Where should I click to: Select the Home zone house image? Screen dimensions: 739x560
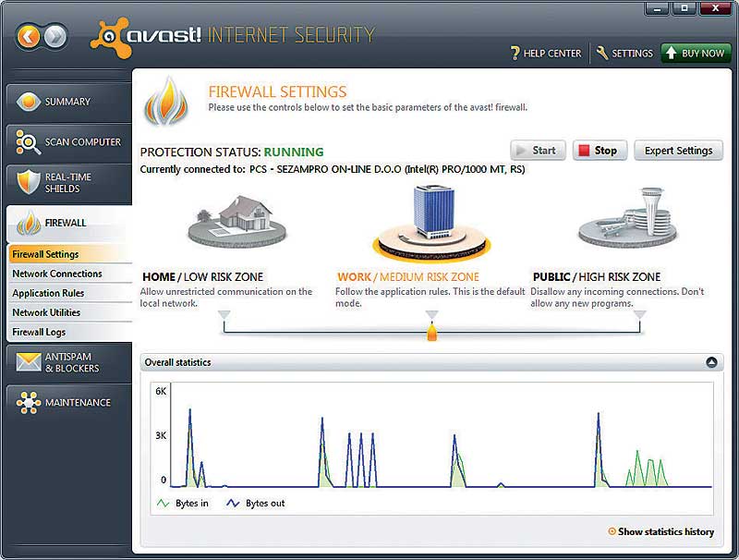pyautogui.click(x=237, y=222)
